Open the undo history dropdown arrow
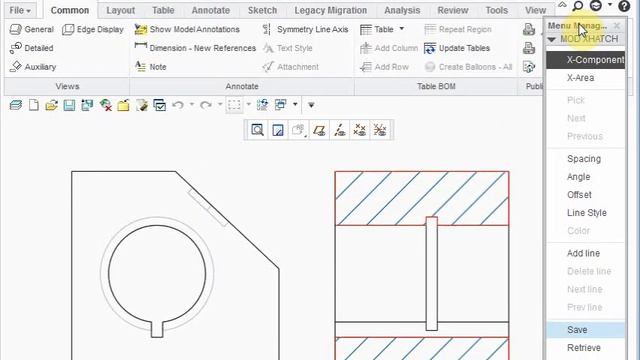 pyautogui.click(x=191, y=104)
